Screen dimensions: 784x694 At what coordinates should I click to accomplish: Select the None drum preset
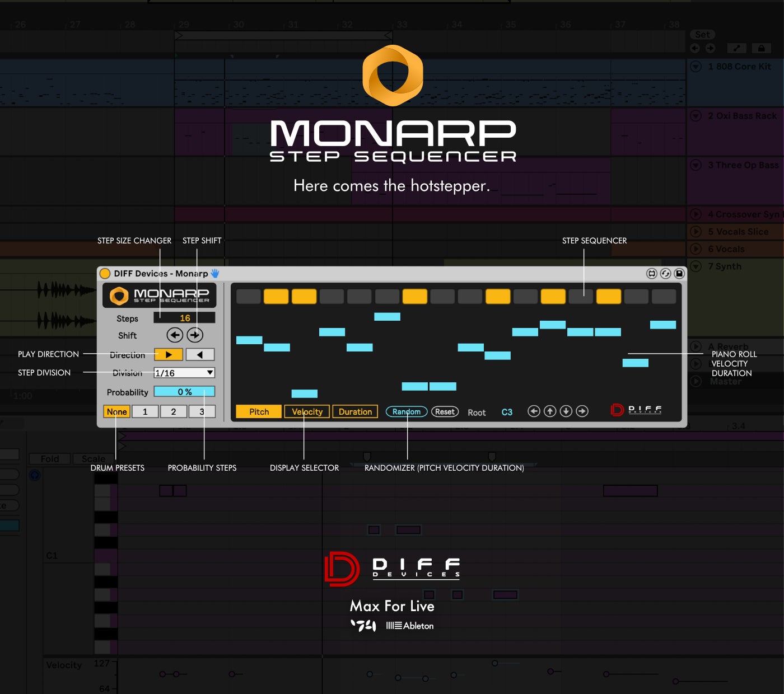[116, 411]
